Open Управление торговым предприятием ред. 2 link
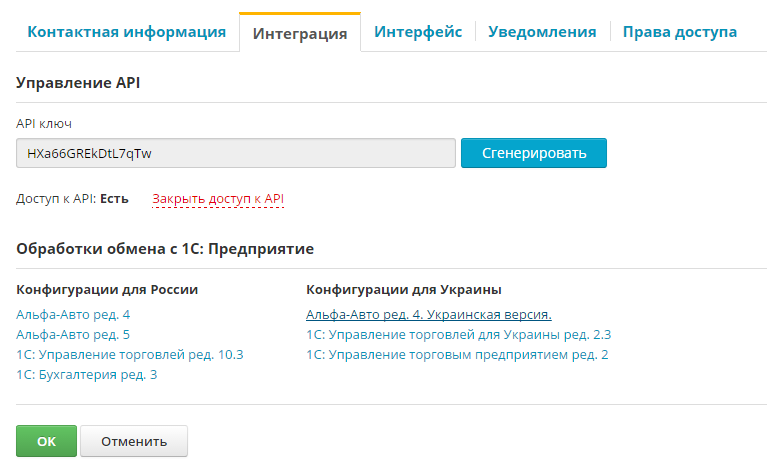 [x=457, y=354]
